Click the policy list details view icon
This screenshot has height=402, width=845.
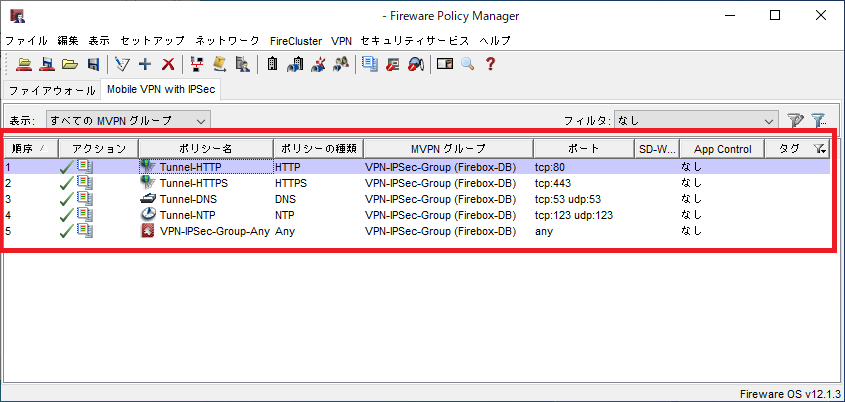pos(370,64)
